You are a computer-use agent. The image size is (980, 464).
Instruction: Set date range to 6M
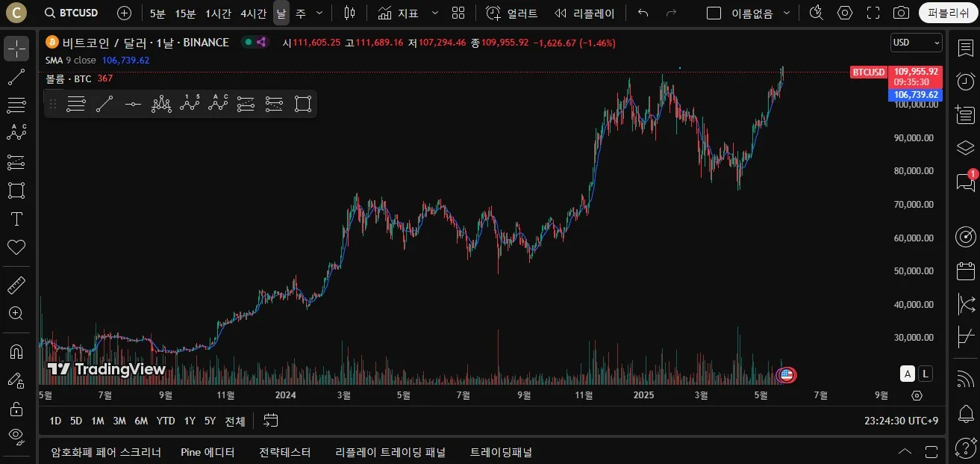140,421
